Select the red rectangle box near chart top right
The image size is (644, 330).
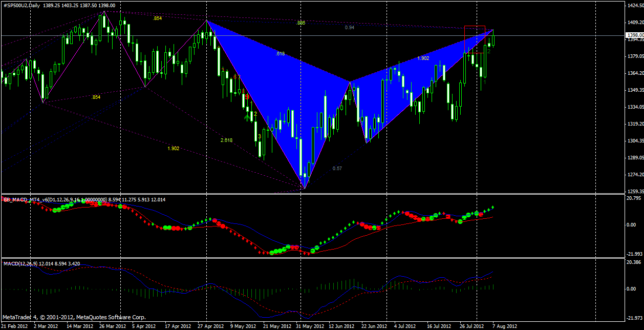[475, 39]
